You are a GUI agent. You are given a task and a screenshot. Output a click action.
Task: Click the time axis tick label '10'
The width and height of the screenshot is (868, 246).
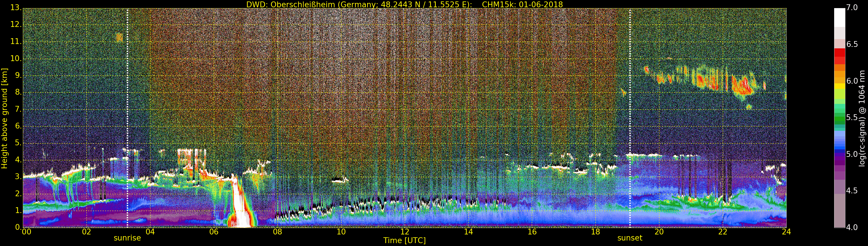click(341, 232)
